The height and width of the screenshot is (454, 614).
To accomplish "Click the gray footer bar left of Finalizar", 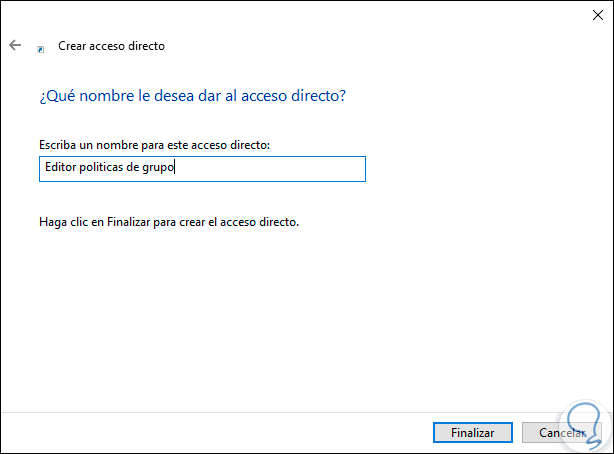I will pos(200,432).
